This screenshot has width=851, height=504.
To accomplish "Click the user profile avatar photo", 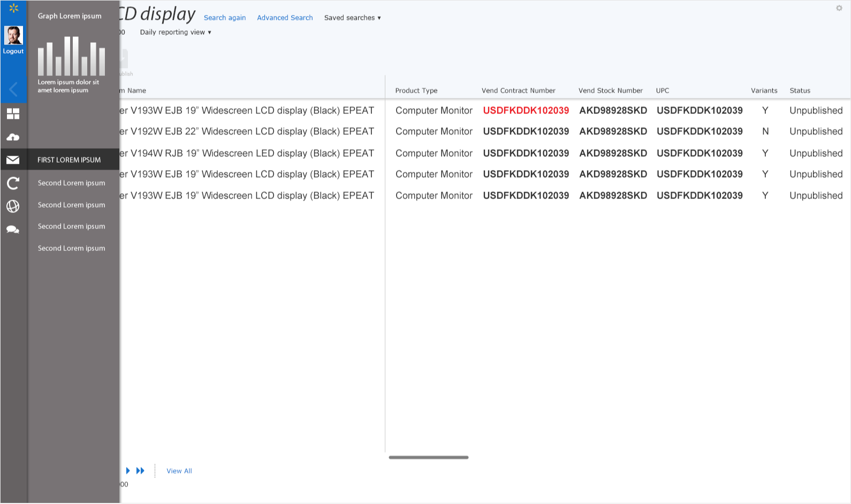I will coord(13,35).
